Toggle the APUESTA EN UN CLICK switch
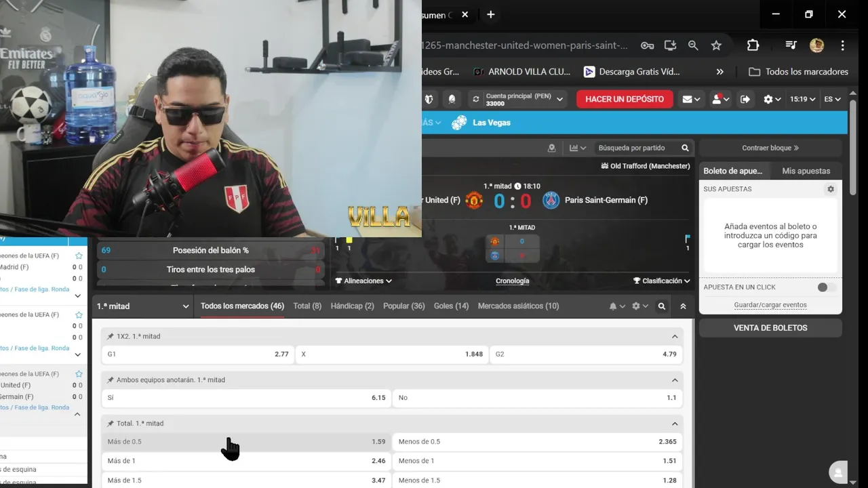The image size is (868, 488). [826, 287]
